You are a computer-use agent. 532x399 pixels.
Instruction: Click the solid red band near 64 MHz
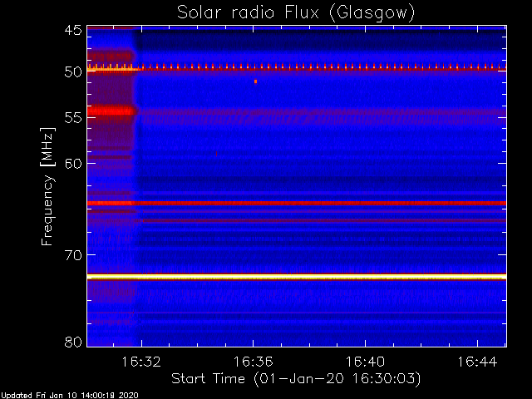tap(297, 203)
